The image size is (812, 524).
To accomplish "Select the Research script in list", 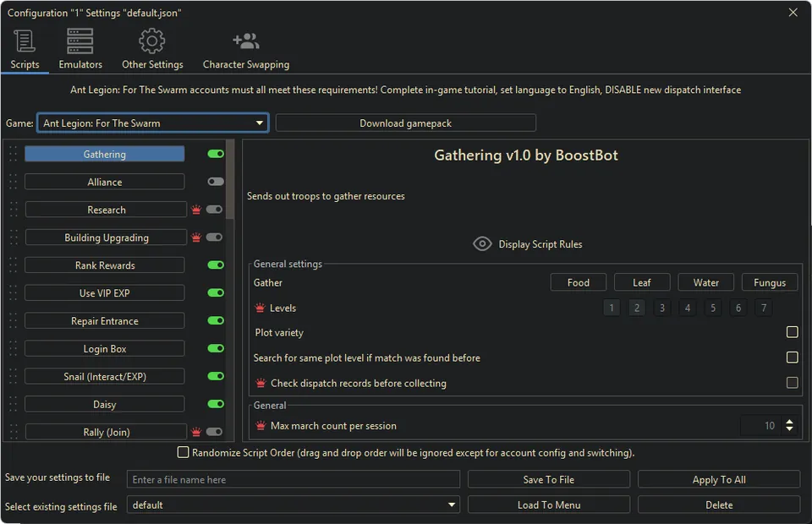I will pyautogui.click(x=107, y=210).
